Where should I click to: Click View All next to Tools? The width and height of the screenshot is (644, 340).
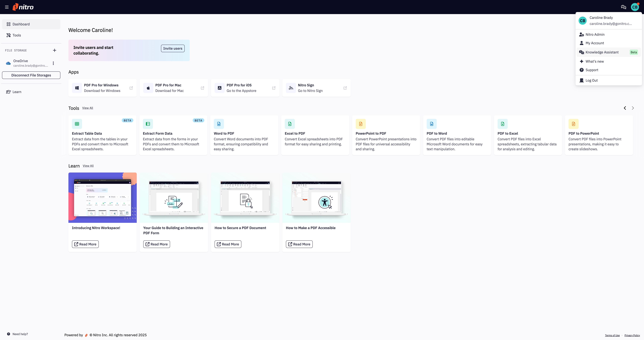click(x=88, y=108)
